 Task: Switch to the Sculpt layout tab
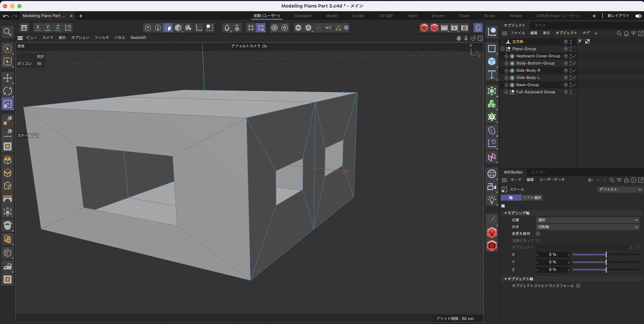tap(358, 16)
